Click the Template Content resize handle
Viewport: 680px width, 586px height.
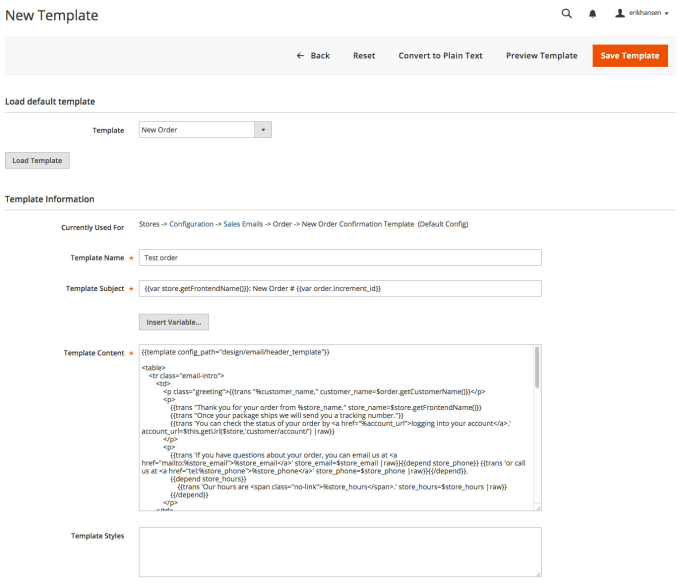(538, 507)
